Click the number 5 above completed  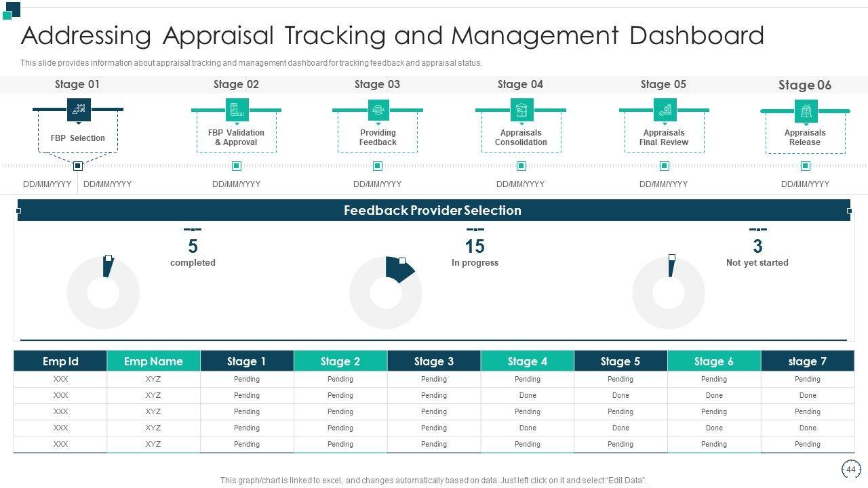coord(193,246)
